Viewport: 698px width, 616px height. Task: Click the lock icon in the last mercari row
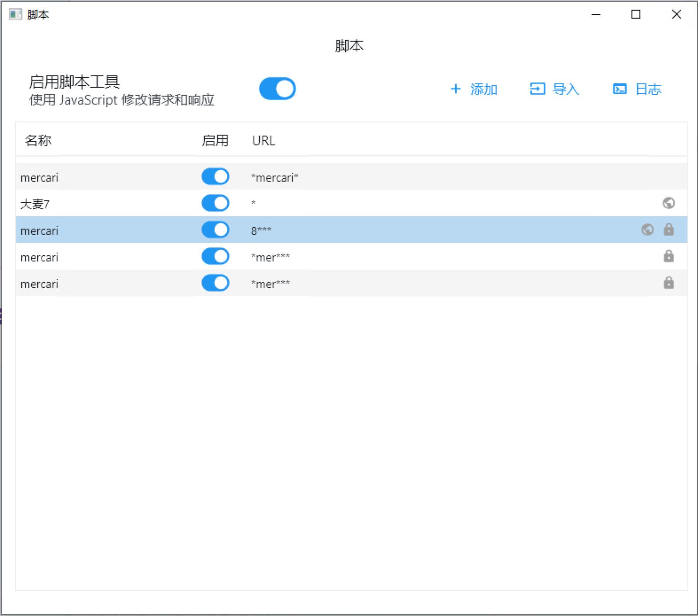669,283
